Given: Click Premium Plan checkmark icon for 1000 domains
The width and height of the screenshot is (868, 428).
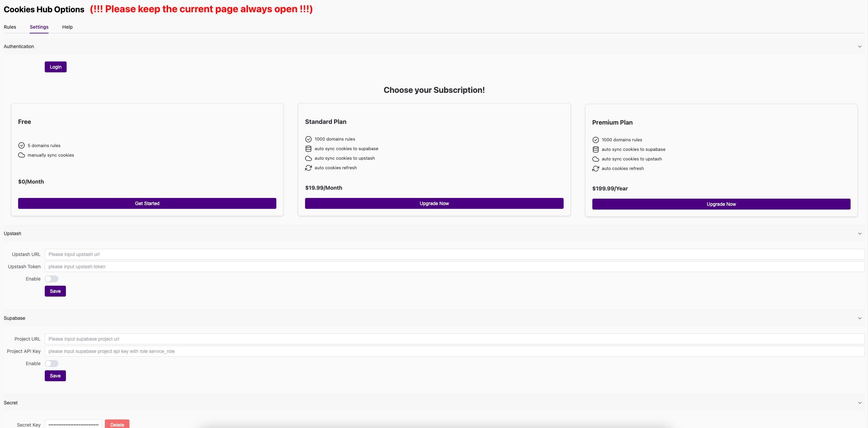Looking at the screenshot, I should [595, 140].
